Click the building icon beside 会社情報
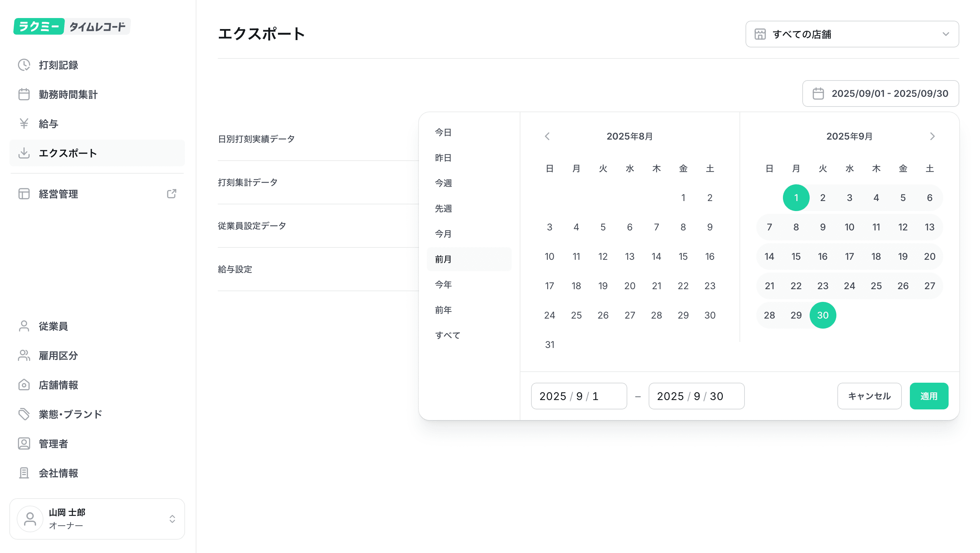 pyautogui.click(x=24, y=473)
